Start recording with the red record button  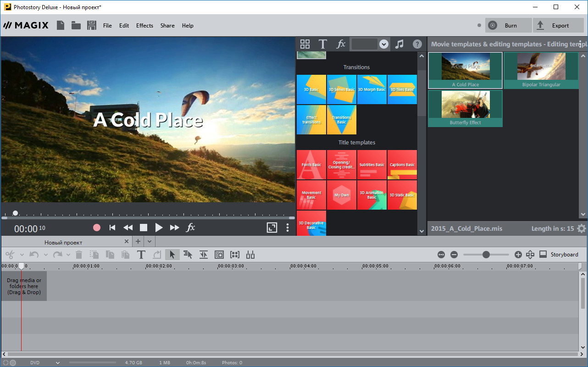click(x=97, y=228)
